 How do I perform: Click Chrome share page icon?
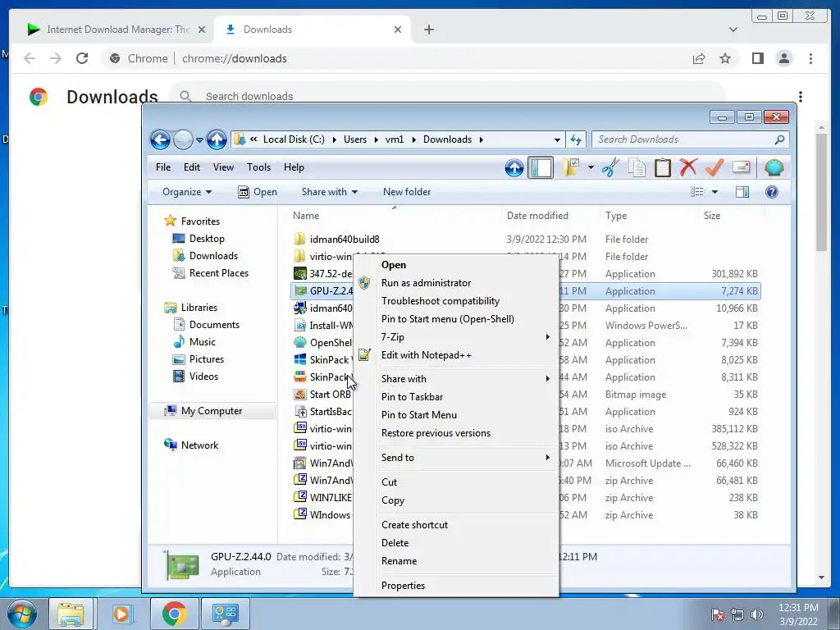[x=699, y=58]
